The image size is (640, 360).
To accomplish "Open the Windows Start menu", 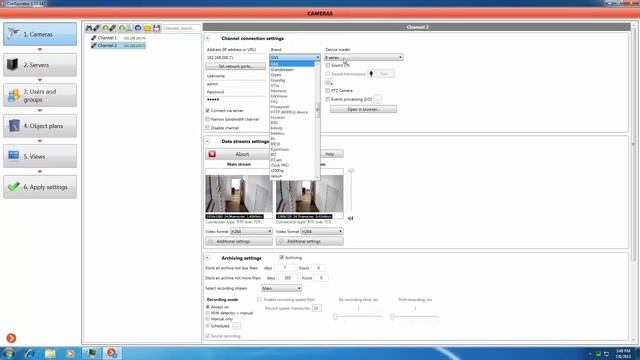I will click(9, 353).
